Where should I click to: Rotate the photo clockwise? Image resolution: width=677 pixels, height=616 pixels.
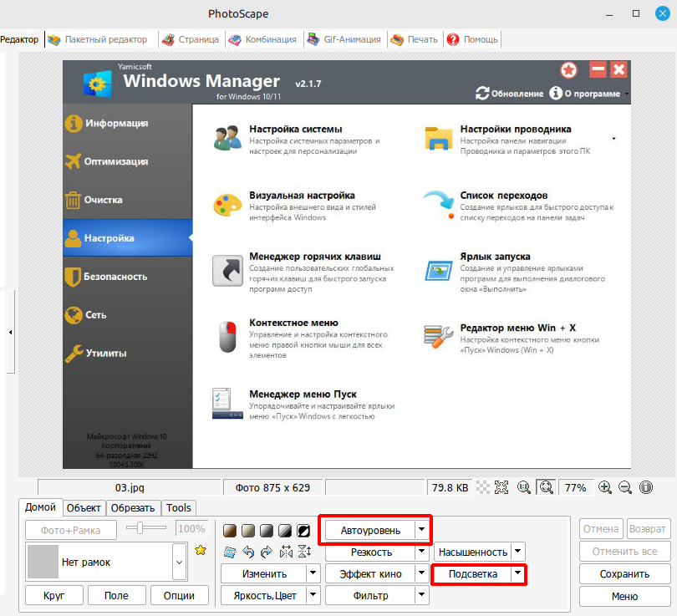(267, 552)
